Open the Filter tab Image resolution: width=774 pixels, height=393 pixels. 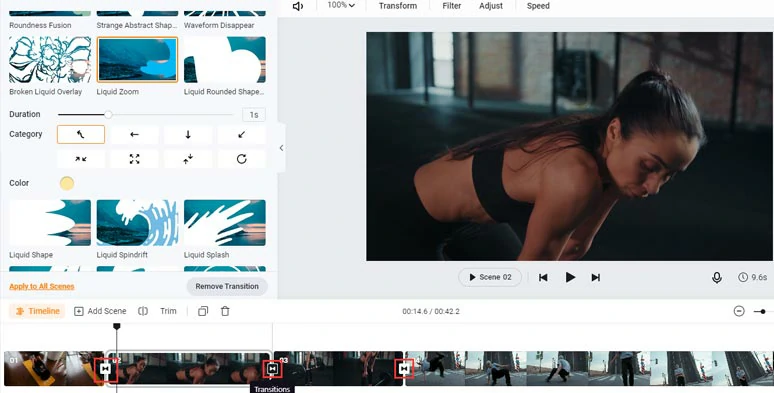pyautogui.click(x=452, y=6)
